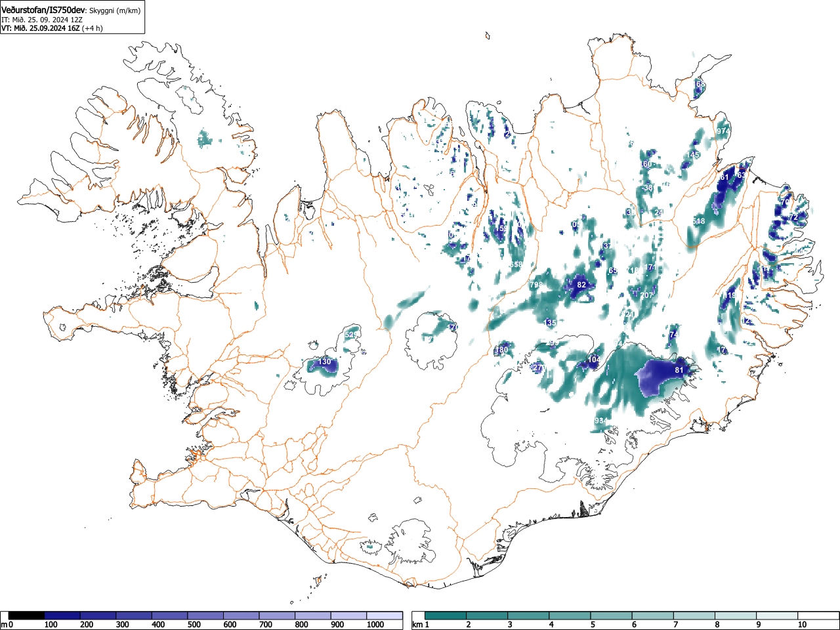Click the '1000' tick on meter legend

coord(375,625)
